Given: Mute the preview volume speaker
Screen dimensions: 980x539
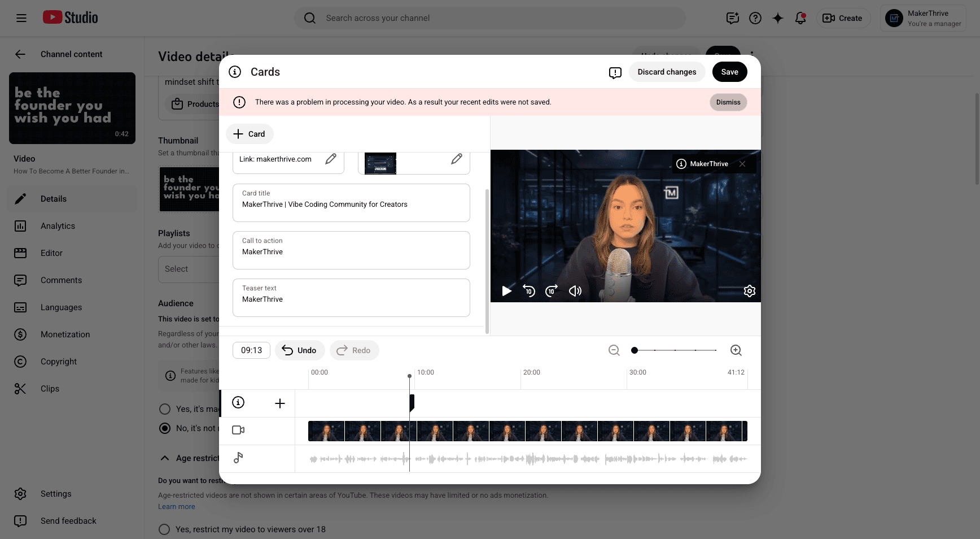Looking at the screenshot, I should [575, 291].
